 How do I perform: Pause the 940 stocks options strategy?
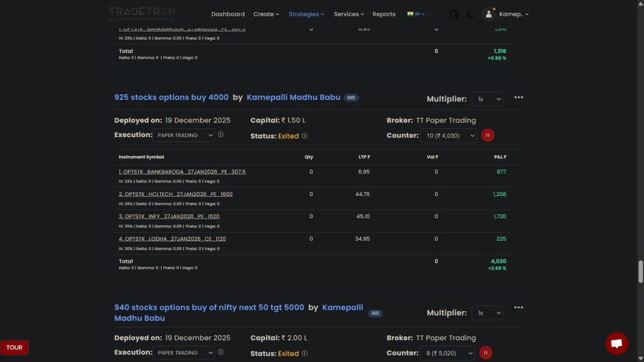[486, 353]
